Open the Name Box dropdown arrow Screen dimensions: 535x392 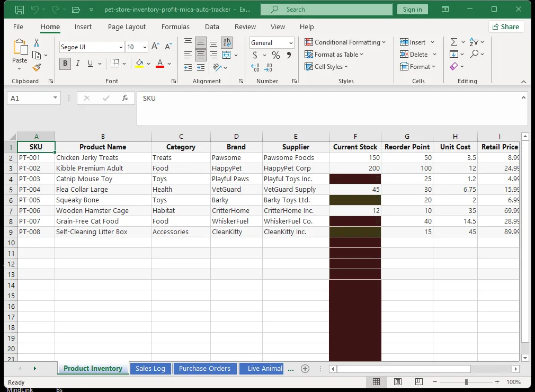55,98
